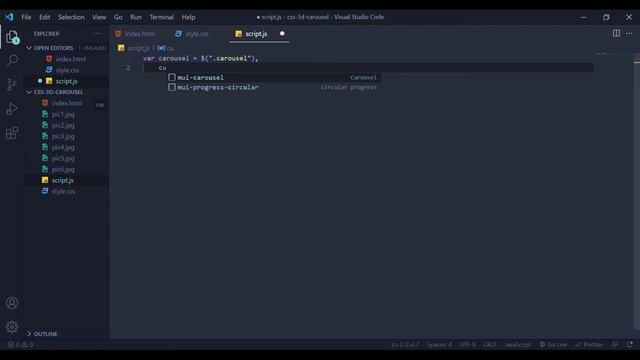
Task: Open the Run menu
Action: click(136, 17)
